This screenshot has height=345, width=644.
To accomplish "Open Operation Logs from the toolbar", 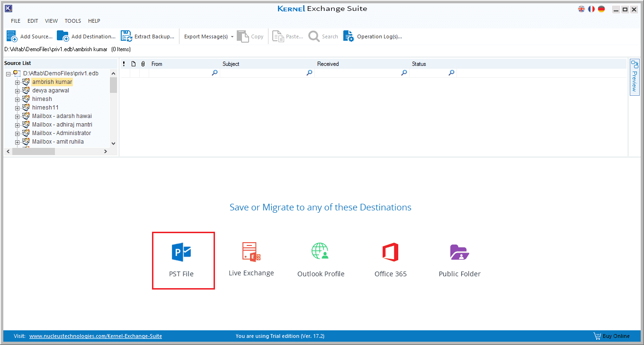I will (373, 36).
